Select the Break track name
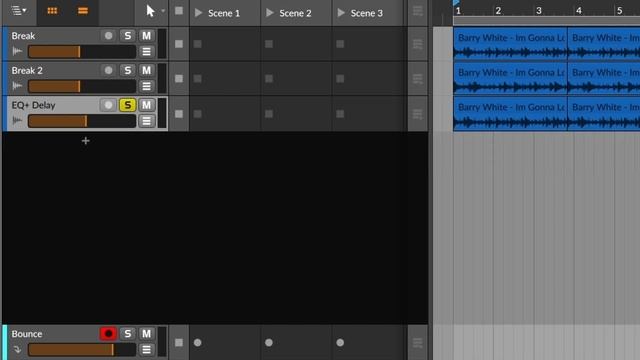 pyautogui.click(x=23, y=36)
